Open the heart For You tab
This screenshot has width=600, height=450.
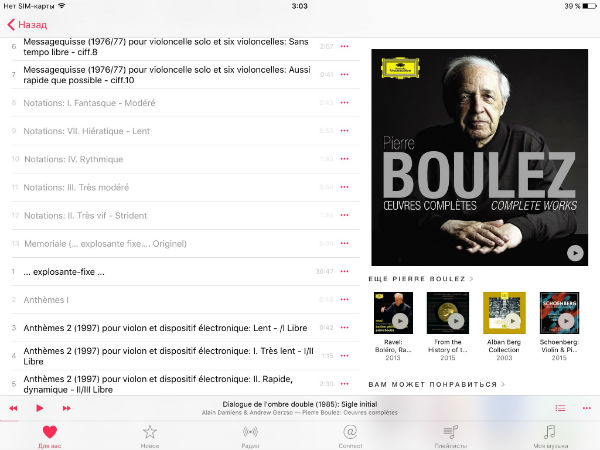(x=50, y=436)
